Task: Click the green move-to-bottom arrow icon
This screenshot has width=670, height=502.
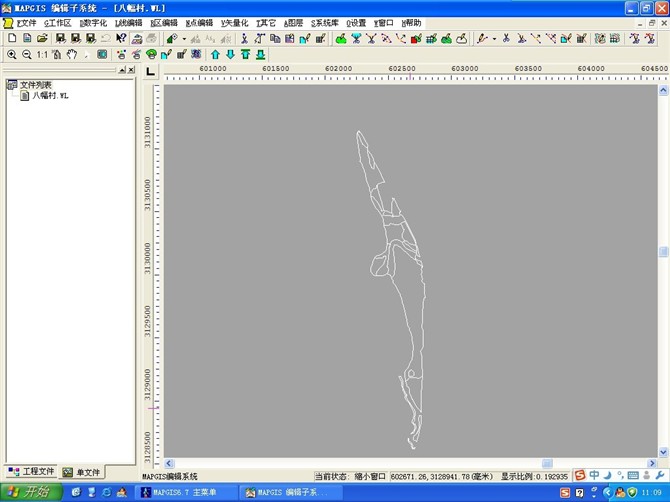Action: pyautogui.click(x=260, y=54)
